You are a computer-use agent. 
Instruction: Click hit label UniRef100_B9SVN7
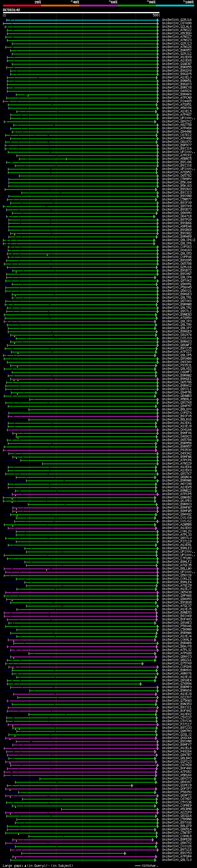click(177, 274)
